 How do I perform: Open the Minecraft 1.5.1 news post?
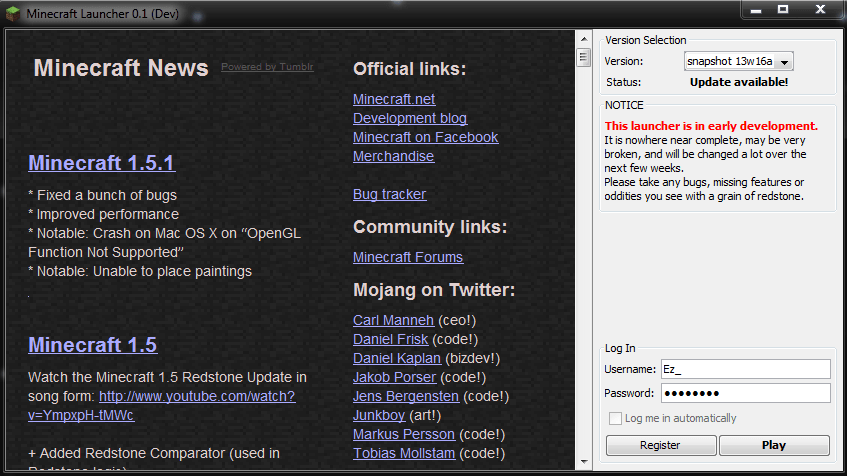(102, 163)
